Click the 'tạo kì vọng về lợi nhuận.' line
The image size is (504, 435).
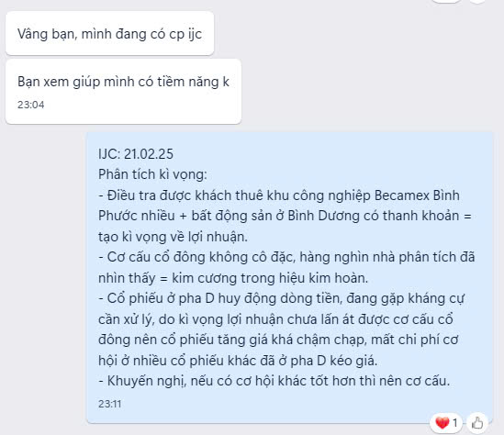point(173,237)
